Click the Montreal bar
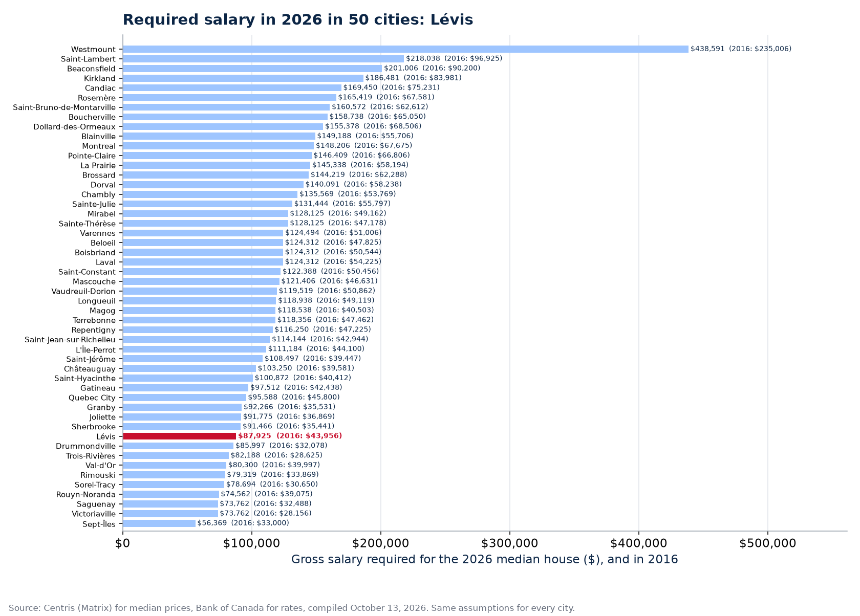Image resolution: width=860 pixels, height=616 pixels. pyautogui.click(x=218, y=146)
